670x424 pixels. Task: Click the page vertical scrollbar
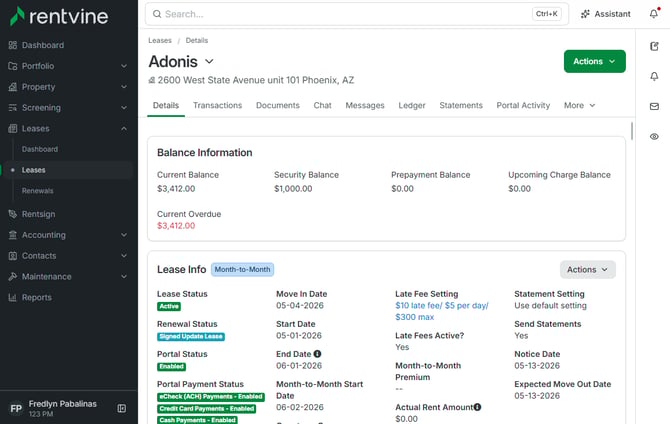[632, 131]
